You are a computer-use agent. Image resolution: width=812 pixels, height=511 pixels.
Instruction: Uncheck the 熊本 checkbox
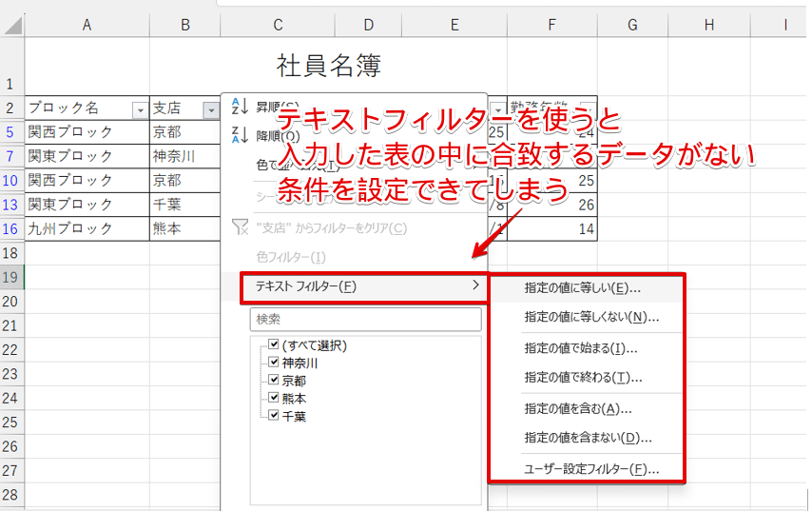tap(274, 397)
